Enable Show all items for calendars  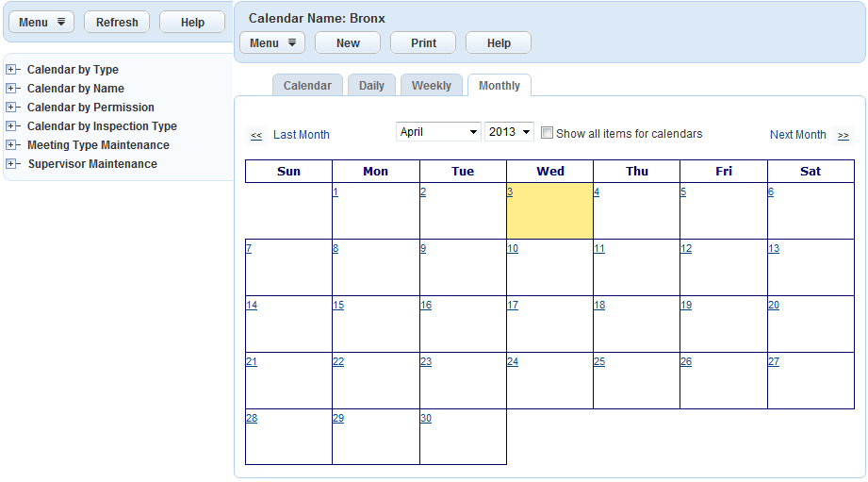point(547,133)
